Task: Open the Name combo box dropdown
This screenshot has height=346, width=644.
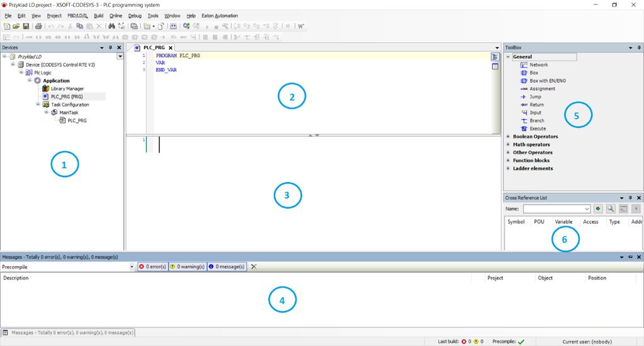Action: tap(587, 209)
